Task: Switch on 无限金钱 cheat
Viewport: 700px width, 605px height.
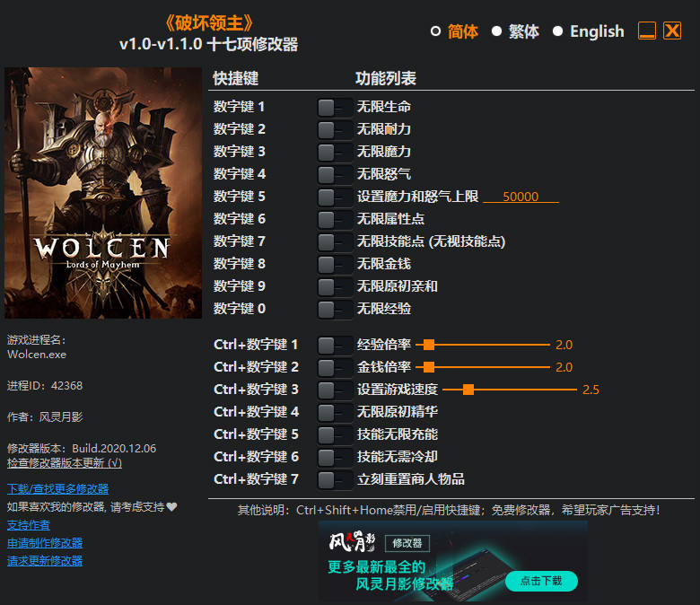Action: point(334,264)
